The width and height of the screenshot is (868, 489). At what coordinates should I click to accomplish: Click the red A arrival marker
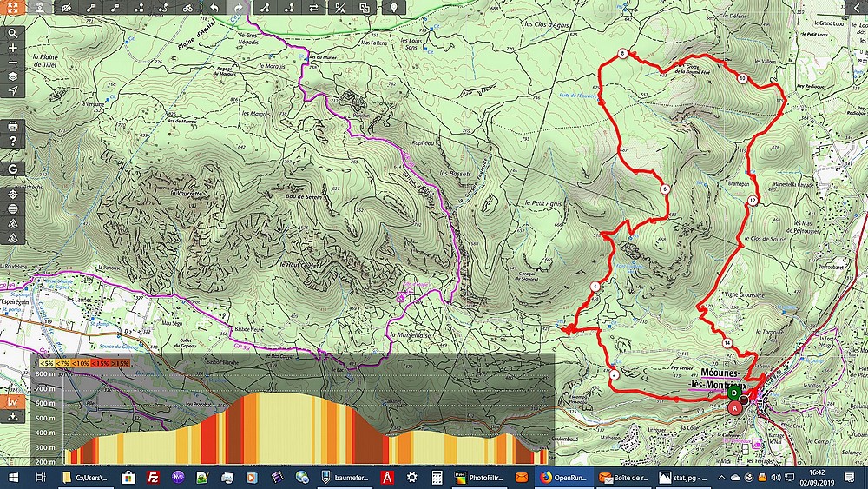click(734, 408)
